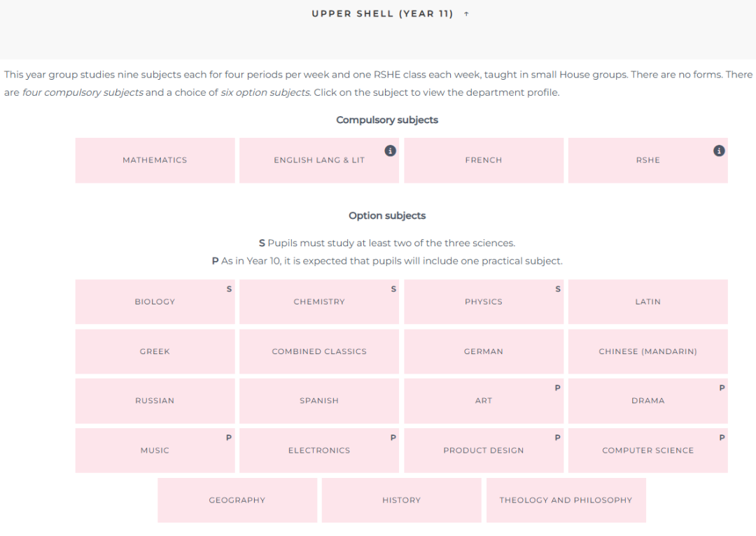
Task: Select the Russian subject tile
Action: click(155, 400)
